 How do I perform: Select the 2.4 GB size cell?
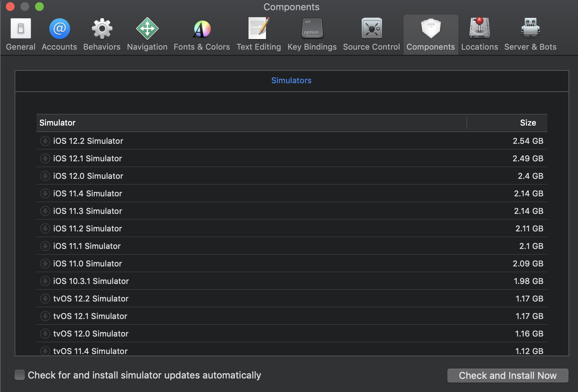(531, 176)
